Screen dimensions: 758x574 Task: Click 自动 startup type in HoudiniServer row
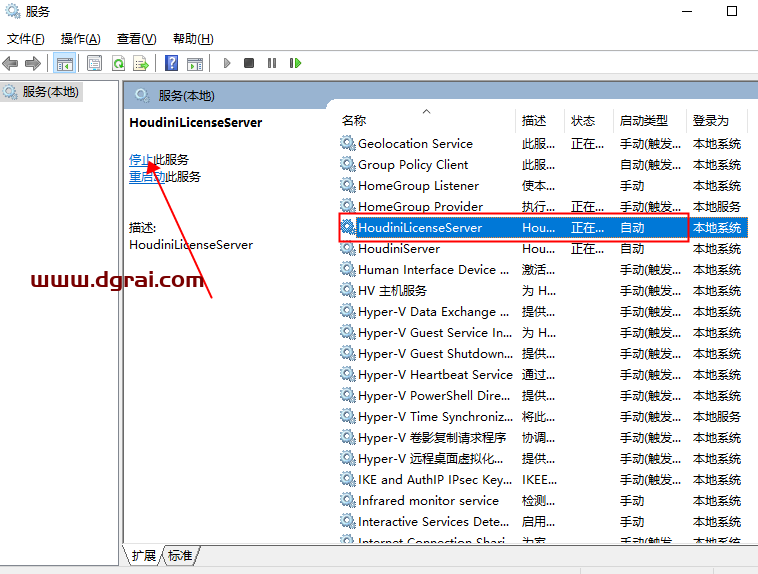[x=632, y=249]
